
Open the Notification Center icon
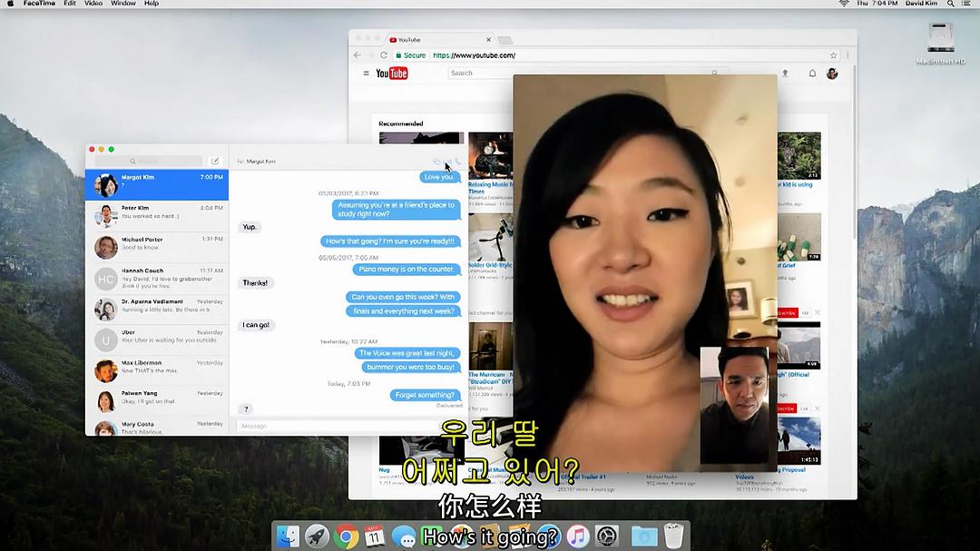[967, 4]
